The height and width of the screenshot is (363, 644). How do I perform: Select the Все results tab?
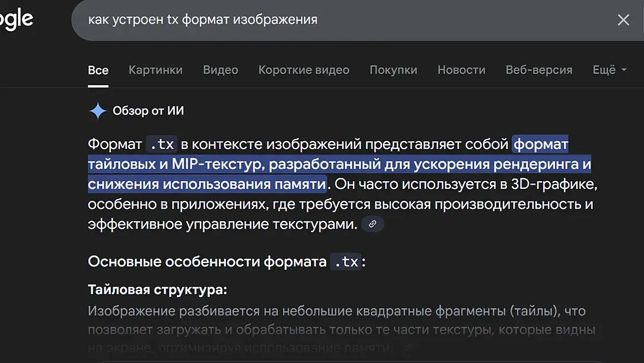98,70
